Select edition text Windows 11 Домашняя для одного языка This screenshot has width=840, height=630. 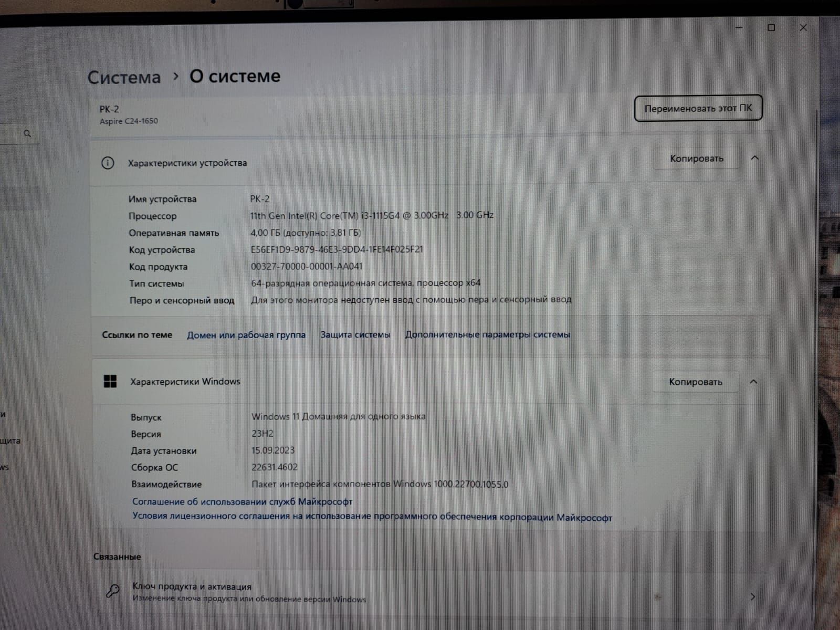(339, 416)
